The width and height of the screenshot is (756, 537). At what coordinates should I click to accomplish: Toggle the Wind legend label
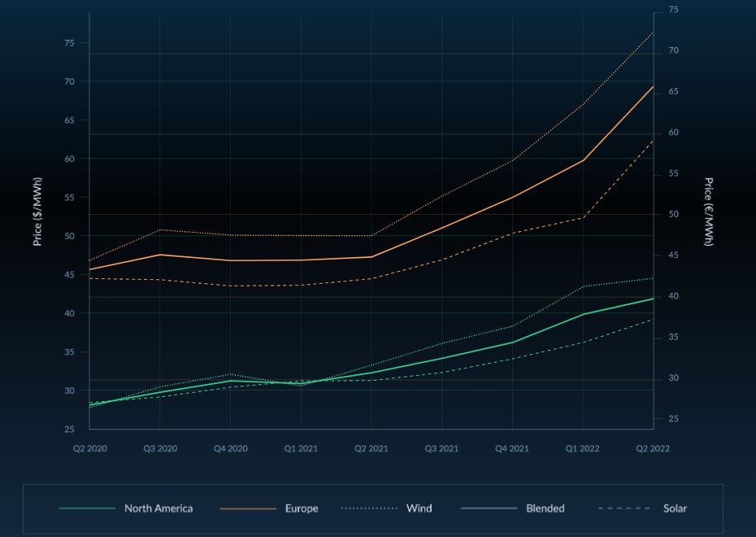(419, 509)
